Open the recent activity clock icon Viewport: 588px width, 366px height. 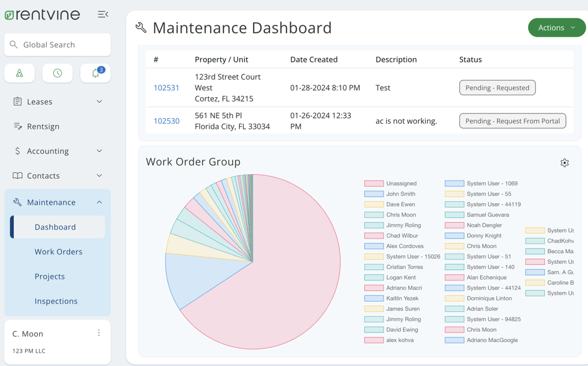tap(57, 73)
